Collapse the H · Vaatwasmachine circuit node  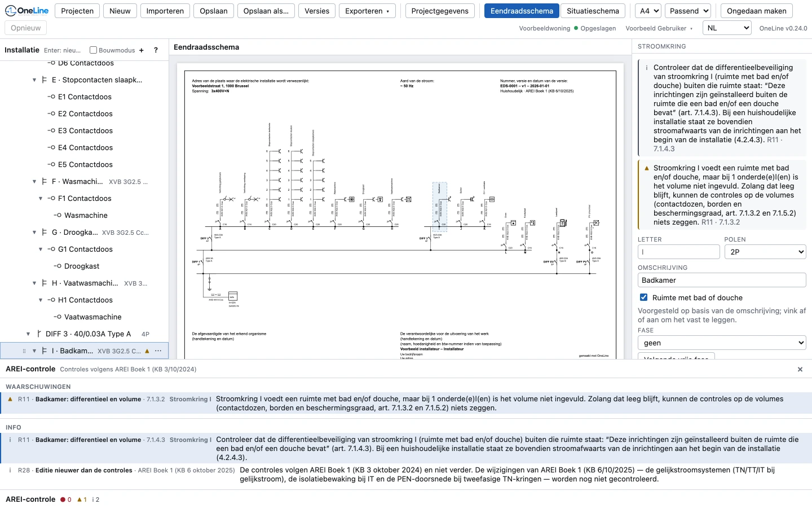coord(35,283)
